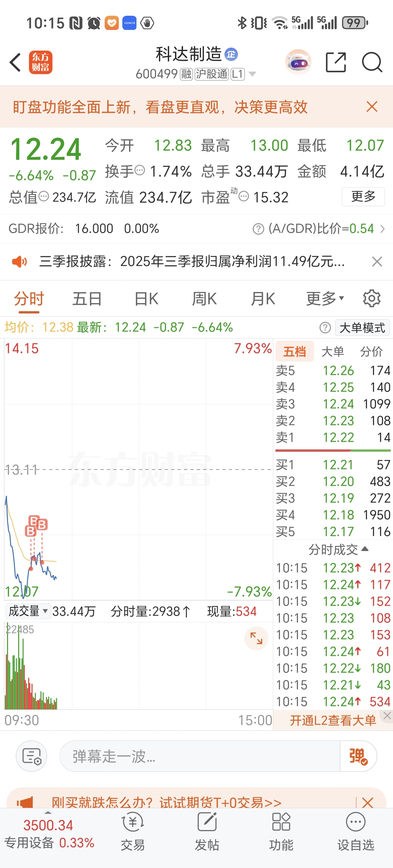The height and width of the screenshot is (868, 393).
Task: Collapse the 分时成交 section arrow
Action: [x=365, y=549]
